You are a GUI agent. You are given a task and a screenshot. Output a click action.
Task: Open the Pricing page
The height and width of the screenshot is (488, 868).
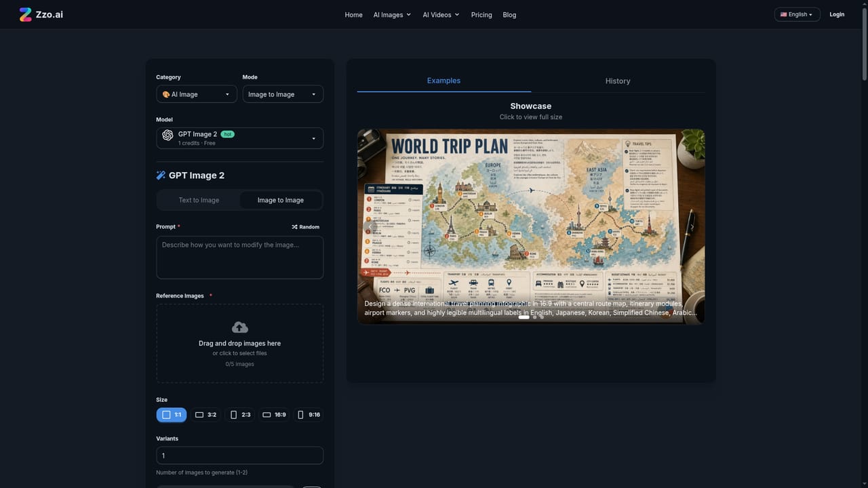tap(481, 15)
